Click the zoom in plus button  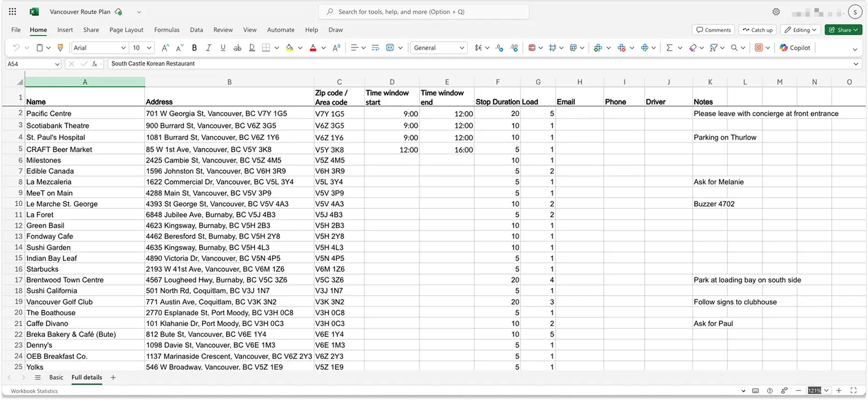(839, 390)
